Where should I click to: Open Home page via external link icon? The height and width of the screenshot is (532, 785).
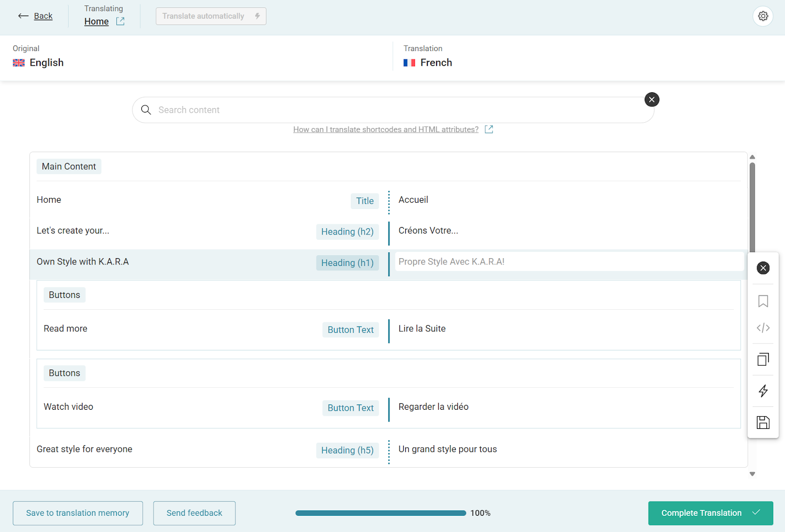[x=120, y=21]
